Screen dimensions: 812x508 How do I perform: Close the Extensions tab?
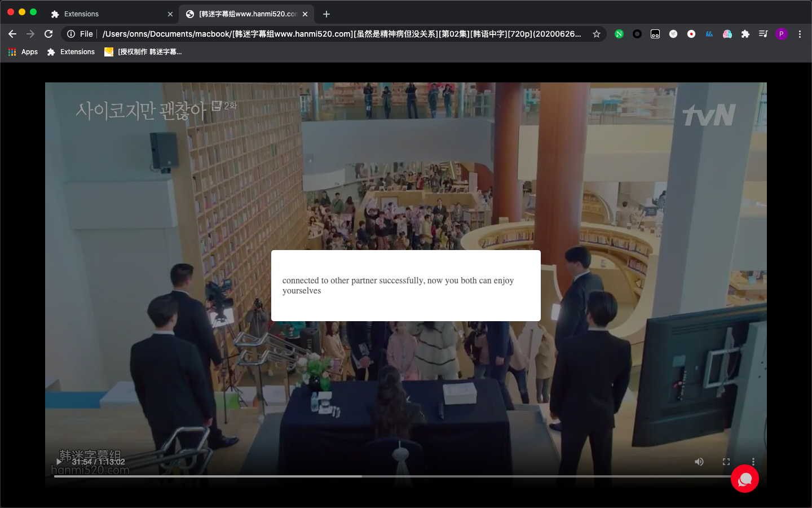pyautogui.click(x=170, y=14)
